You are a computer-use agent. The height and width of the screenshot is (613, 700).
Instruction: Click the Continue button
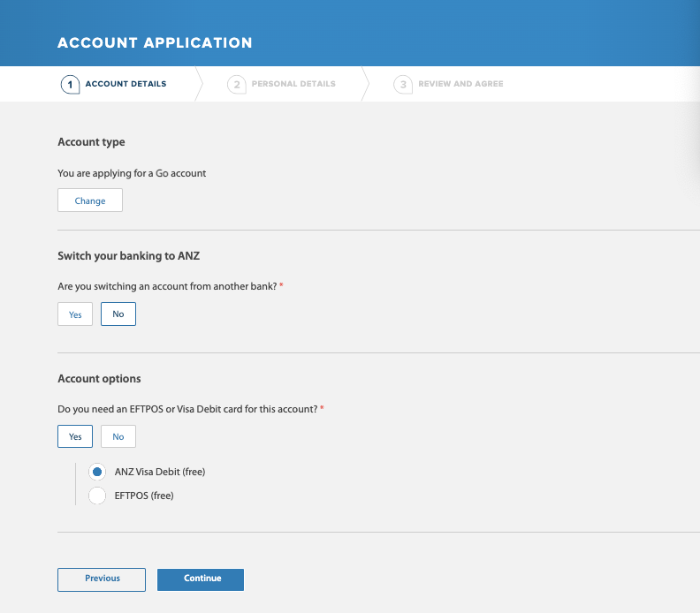coord(201,579)
